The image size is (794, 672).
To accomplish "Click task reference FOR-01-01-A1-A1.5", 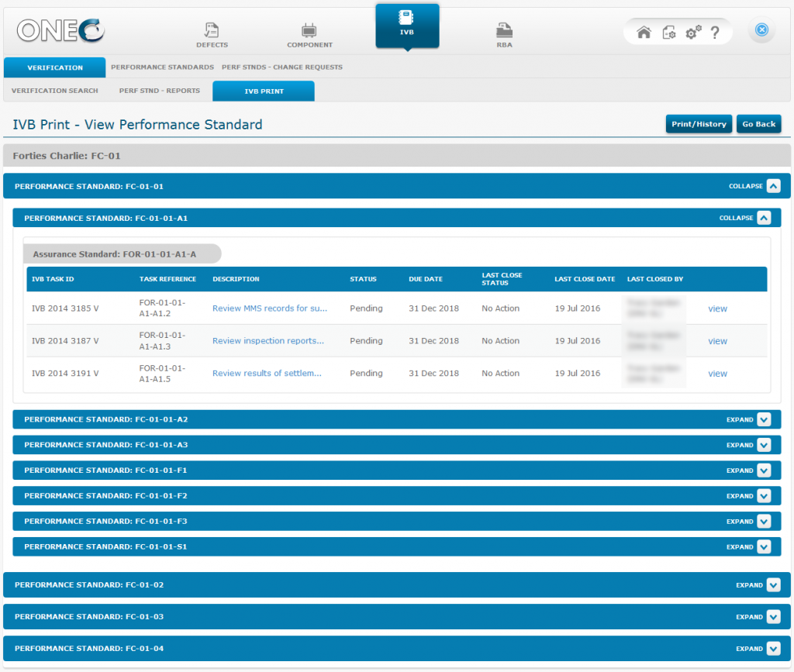I will [x=162, y=373].
